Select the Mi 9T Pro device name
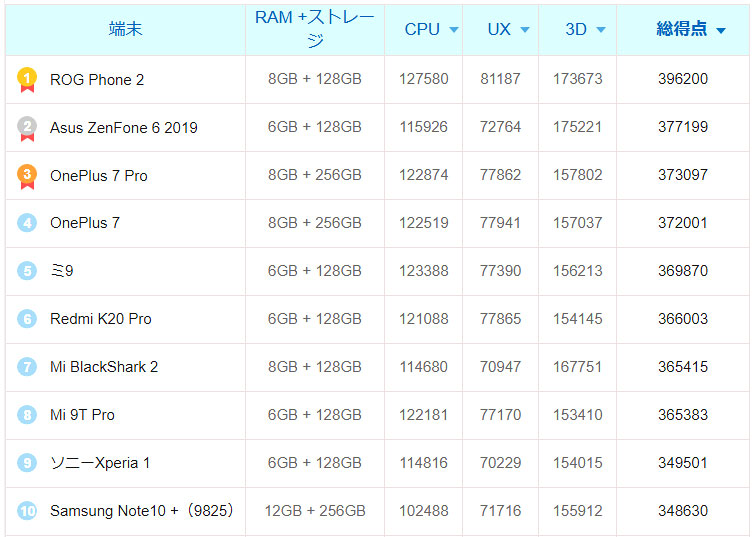This screenshot has height=537, width=753. [x=83, y=415]
